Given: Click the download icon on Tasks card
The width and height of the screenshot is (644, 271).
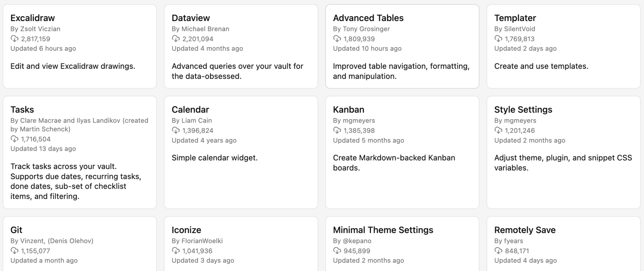Looking at the screenshot, I should click(x=14, y=139).
